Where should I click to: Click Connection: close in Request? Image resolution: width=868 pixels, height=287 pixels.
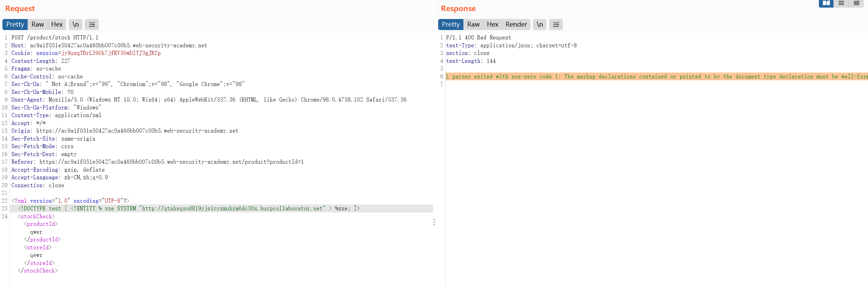click(38, 185)
